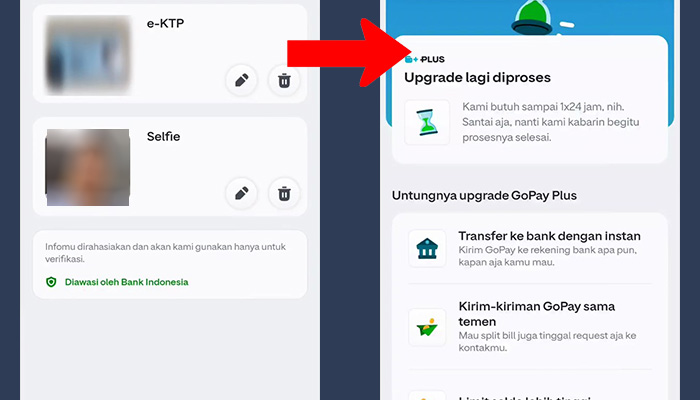Image resolution: width=700 pixels, height=400 pixels.
Task: Select the bank building icon
Action: click(427, 248)
